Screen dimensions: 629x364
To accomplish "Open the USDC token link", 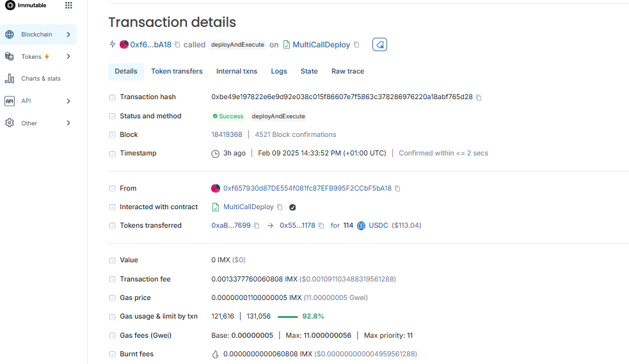I will 378,226.
